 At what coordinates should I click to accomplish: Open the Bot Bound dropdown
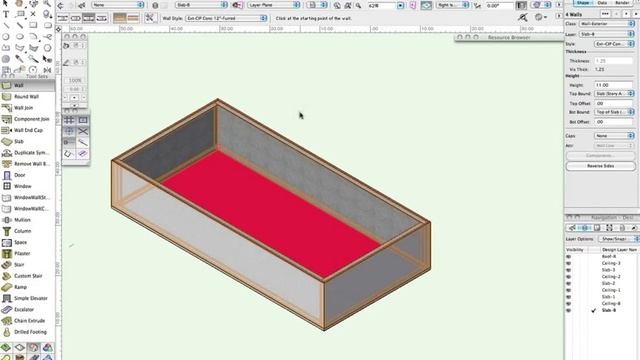[614, 112]
